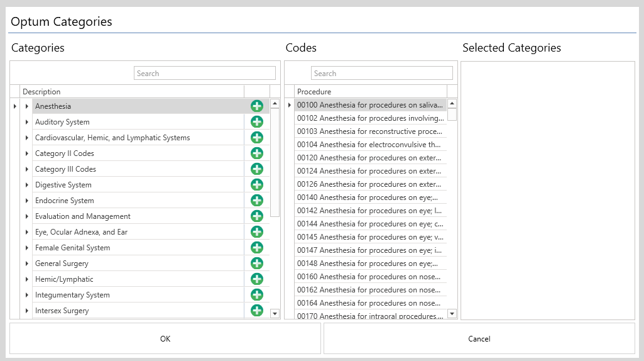644x361 pixels.
Task: Expand Cardiovascular, Hemic, and Lymphatic Systems node
Action: [26, 137]
